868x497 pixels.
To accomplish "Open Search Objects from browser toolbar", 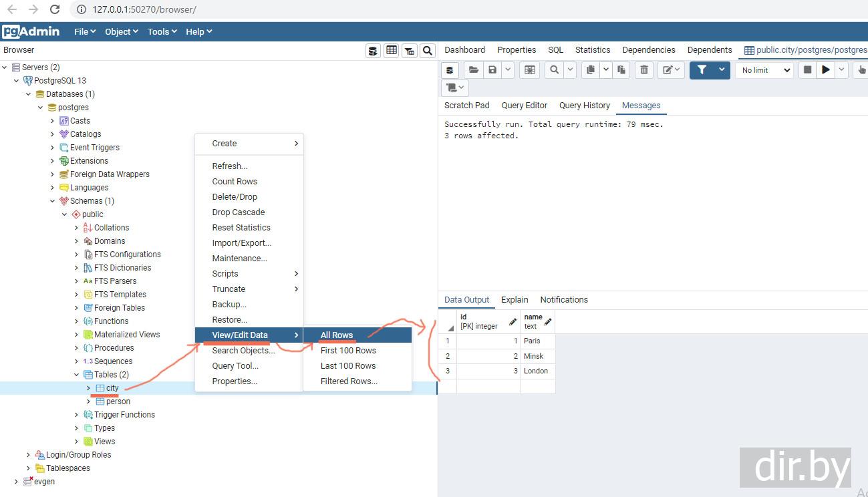I will pyautogui.click(x=428, y=51).
